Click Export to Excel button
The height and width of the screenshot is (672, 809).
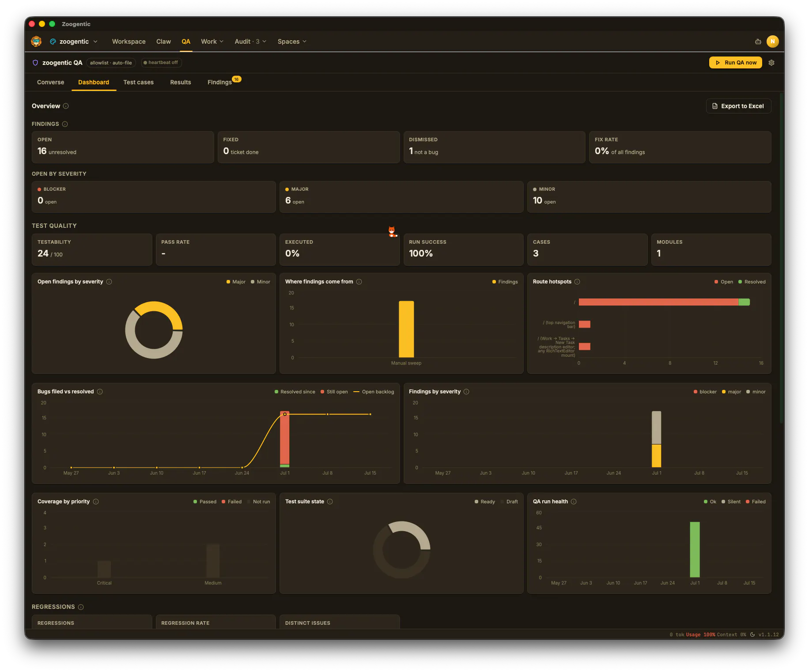pyautogui.click(x=738, y=106)
